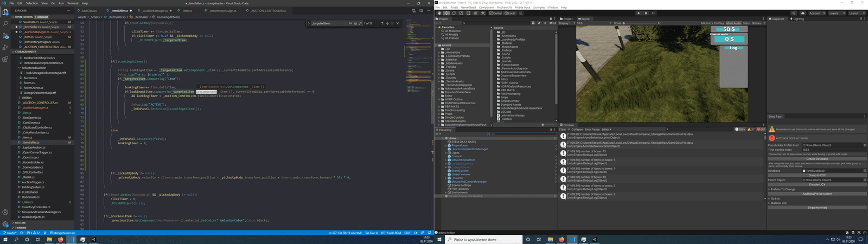Open the GameObject menu in Unity
The image size is (868, 244).
[x=468, y=7]
